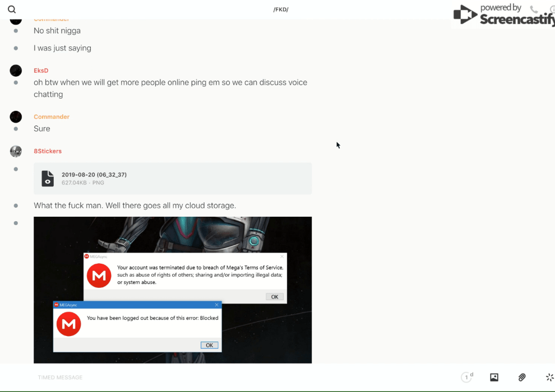Click Commander's name above the Sure message

point(52,116)
